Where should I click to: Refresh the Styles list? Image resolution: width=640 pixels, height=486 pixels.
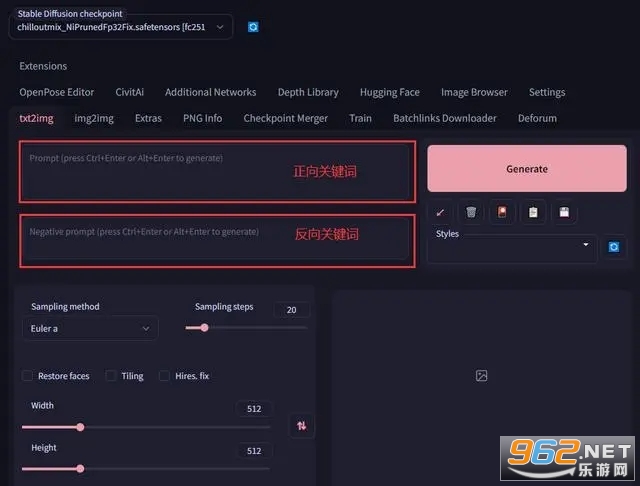[x=613, y=247]
